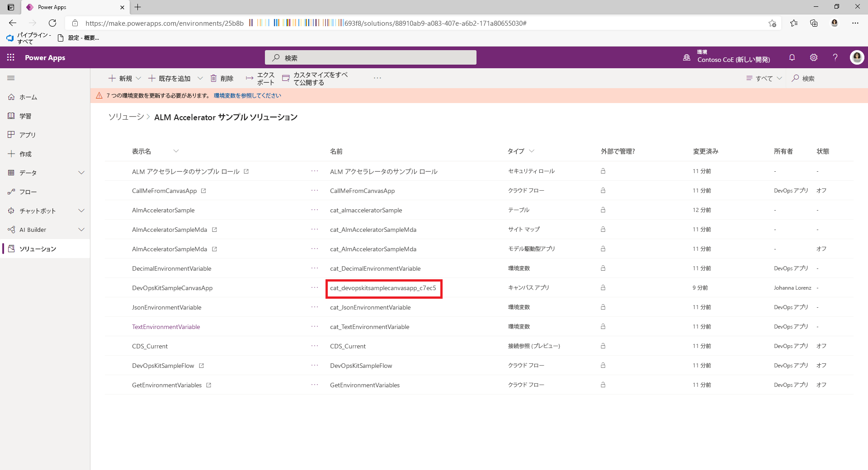This screenshot has width=868, height=470.
Task: Expand the AI Builder navigation group
Action: pyautogui.click(x=81, y=230)
